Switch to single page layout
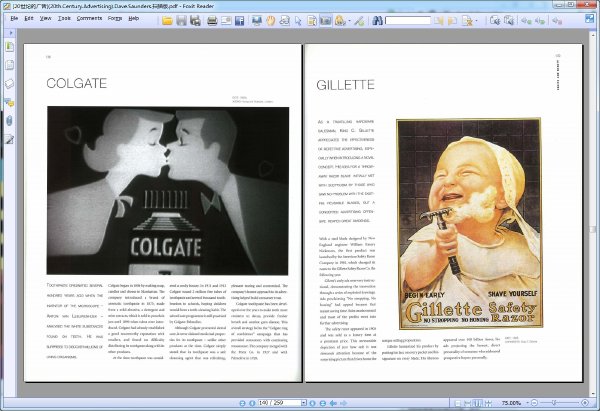The width and height of the screenshot is (600, 411). (458, 403)
